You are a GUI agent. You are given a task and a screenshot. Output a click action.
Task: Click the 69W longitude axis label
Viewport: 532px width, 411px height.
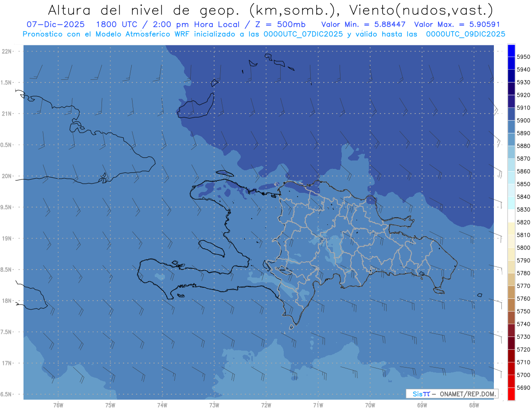422,405
